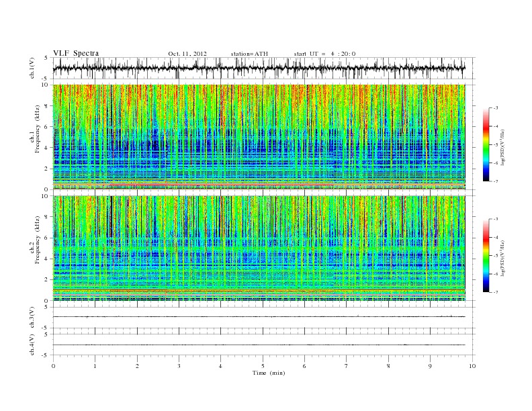Viewport: 532px width, 411px height.
Task: Click the '-7' label on ch.2 colorbar
Action: [496, 292]
